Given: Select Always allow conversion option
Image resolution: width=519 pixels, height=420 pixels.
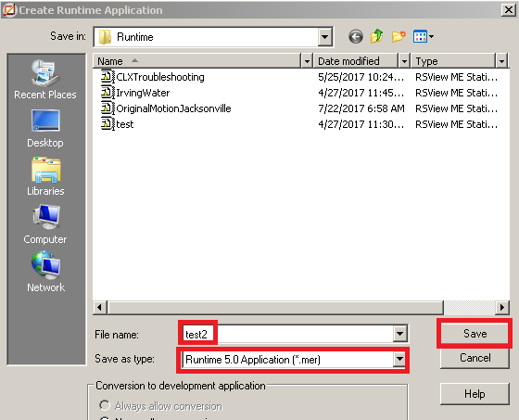Looking at the screenshot, I should tap(105, 405).
